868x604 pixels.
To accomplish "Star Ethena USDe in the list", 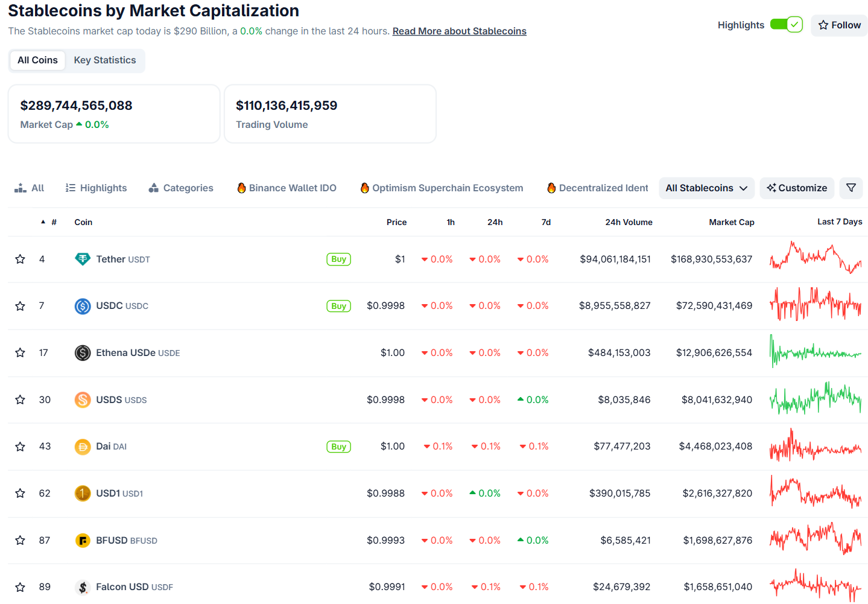I will [20, 352].
